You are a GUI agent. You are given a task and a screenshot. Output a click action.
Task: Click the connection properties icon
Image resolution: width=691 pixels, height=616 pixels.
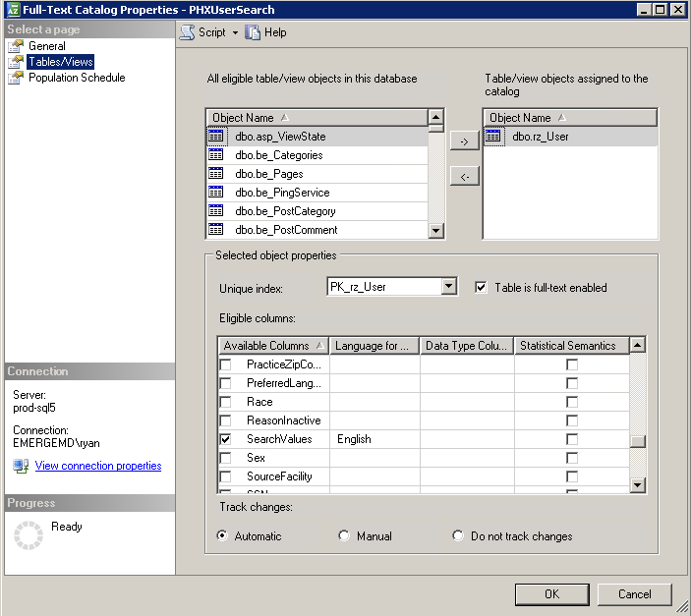click(x=21, y=467)
